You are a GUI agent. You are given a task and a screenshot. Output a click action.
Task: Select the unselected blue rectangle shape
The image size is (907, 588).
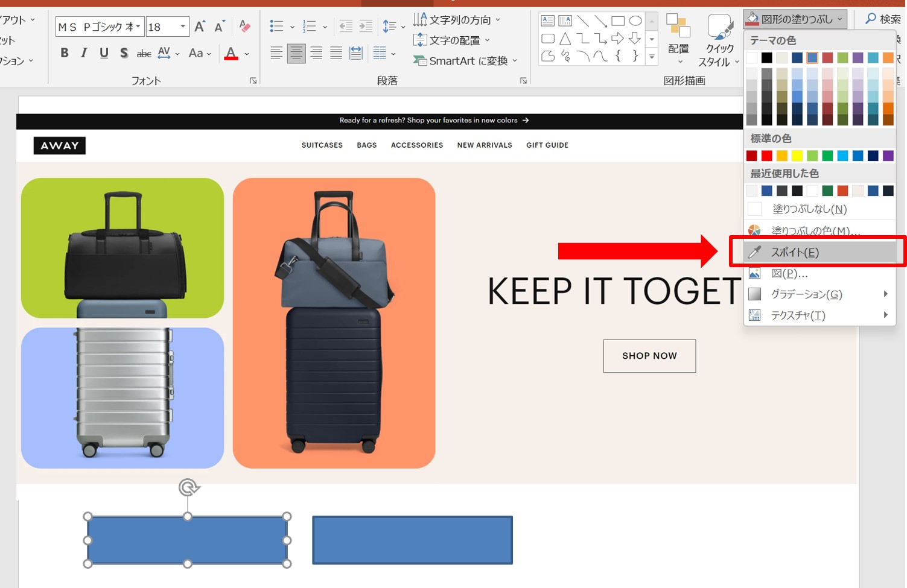(412, 540)
